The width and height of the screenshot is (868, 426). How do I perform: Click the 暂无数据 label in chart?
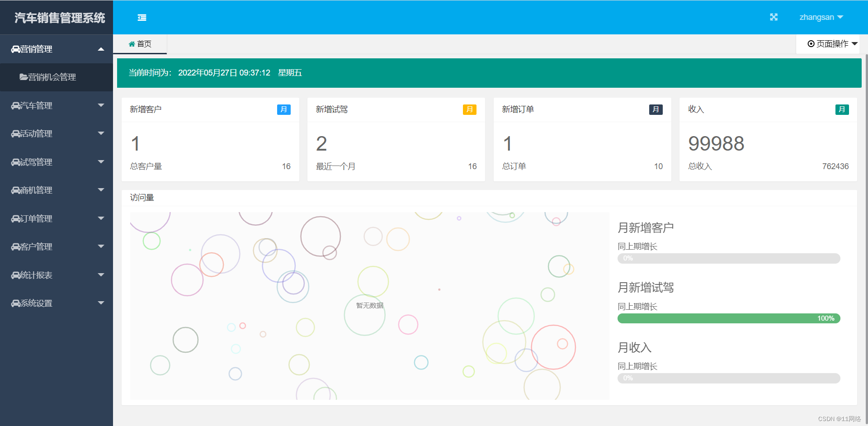click(x=370, y=306)
